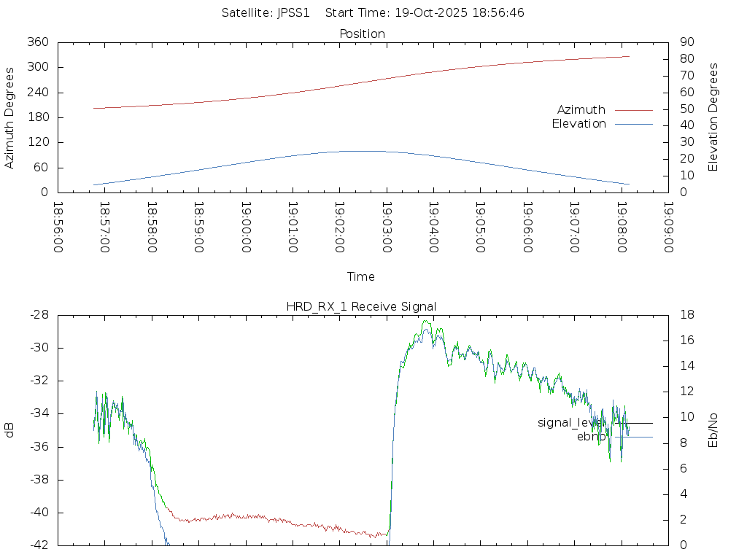Click the Elevation Degrees axis label
This screenshot has height=560, width=747.
(x=713, y=117)
